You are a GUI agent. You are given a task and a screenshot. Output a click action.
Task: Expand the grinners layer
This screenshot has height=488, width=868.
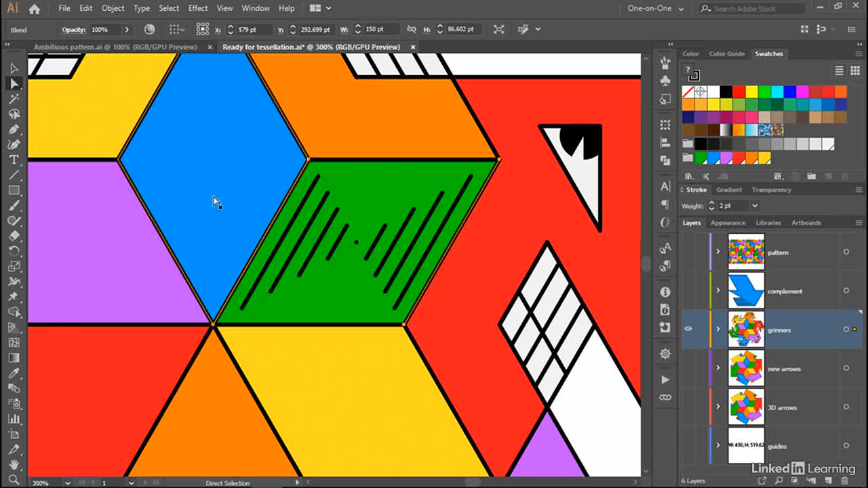point(718,329)
